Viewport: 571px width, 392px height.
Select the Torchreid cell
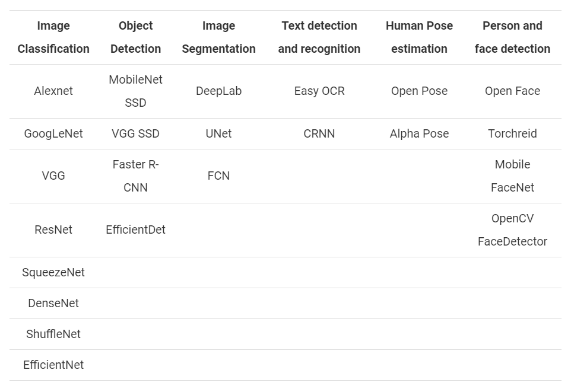[512, 133]
